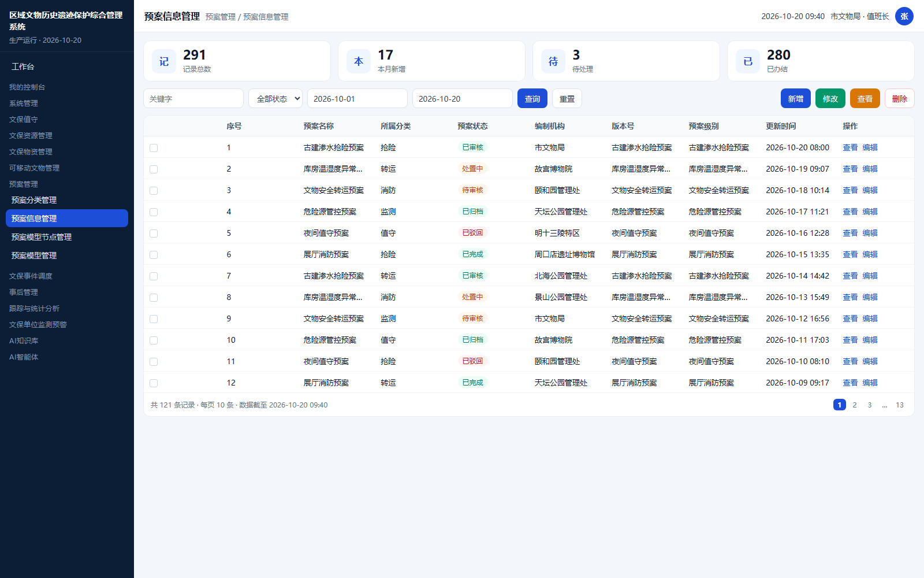Toggle the checkbox for row 4 危险源管控预案
Image resolution: width=924 pixels, height=578 pixels.
154,212
